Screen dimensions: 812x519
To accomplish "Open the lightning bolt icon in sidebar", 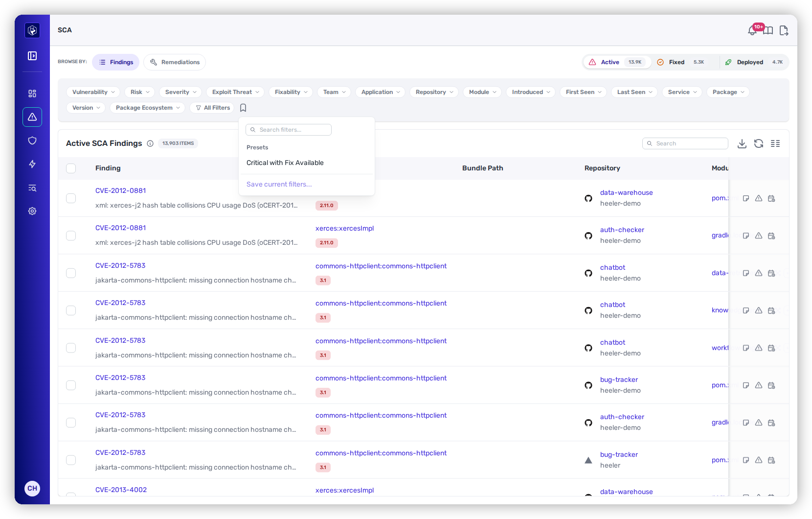I will (x=32, y=164).
